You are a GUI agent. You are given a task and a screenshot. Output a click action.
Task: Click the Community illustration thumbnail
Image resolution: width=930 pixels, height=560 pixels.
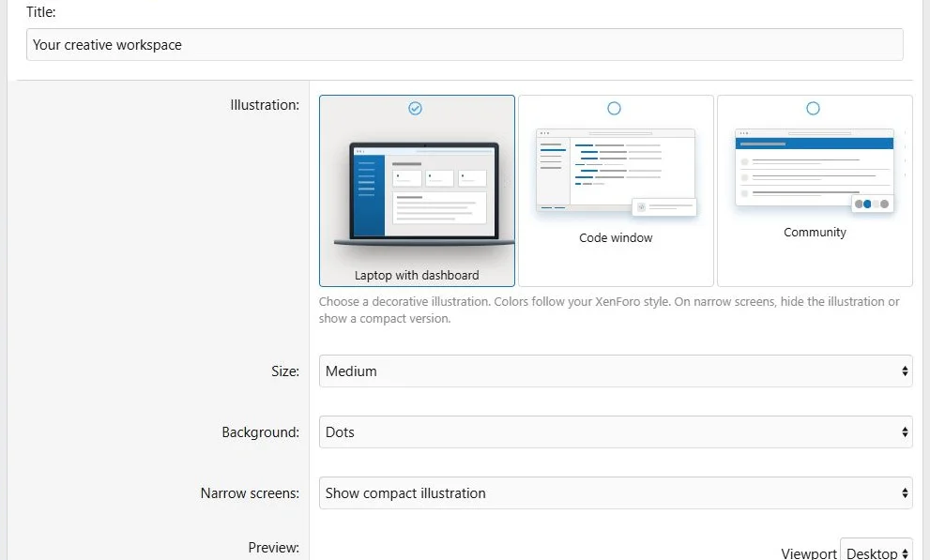pyautogui.click(x=815, y=170)
